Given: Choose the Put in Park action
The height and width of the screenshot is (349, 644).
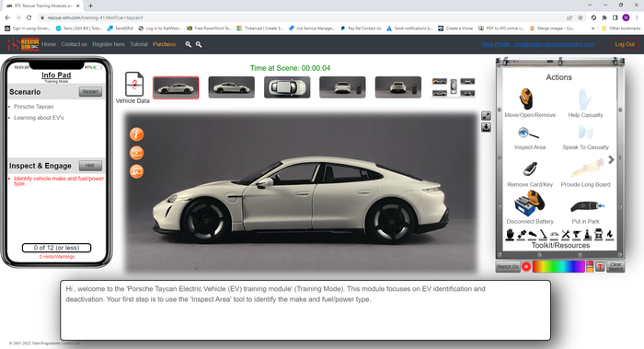Looking at the screenshot, I should [587, 205].
